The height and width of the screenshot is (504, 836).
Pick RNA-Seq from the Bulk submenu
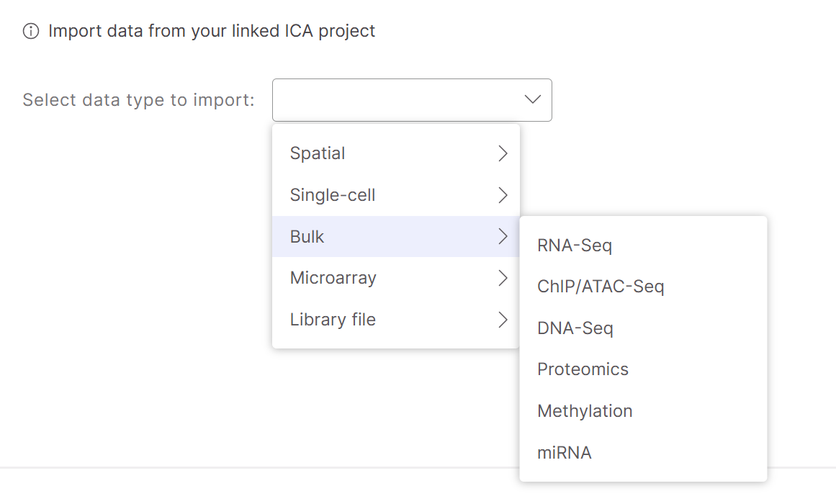(575, 246)
